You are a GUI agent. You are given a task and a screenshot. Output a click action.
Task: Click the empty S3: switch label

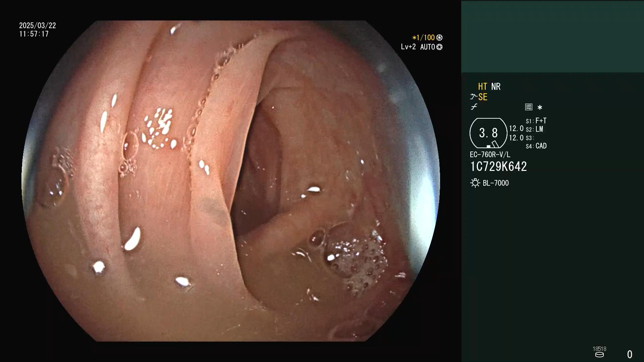[529, 138]
